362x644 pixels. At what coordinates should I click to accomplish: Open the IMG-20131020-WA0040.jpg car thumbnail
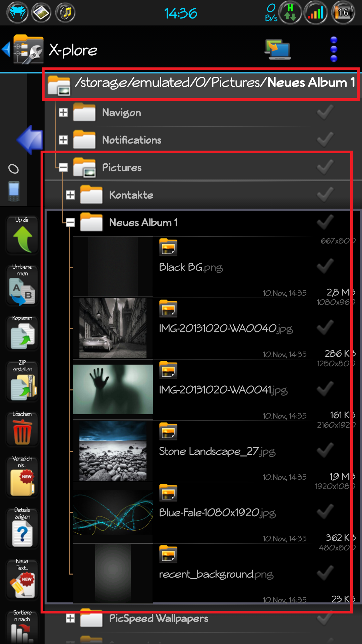[113, 328]
